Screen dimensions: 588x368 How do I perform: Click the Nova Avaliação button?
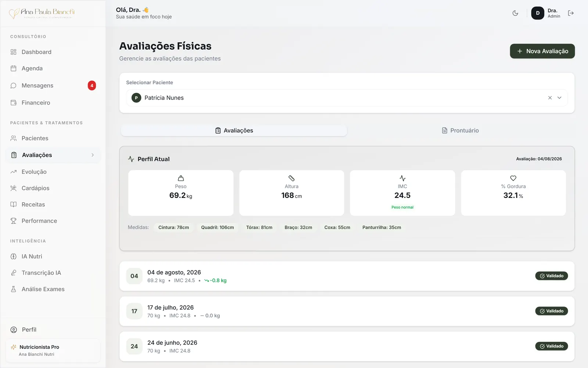click(542, 51)
